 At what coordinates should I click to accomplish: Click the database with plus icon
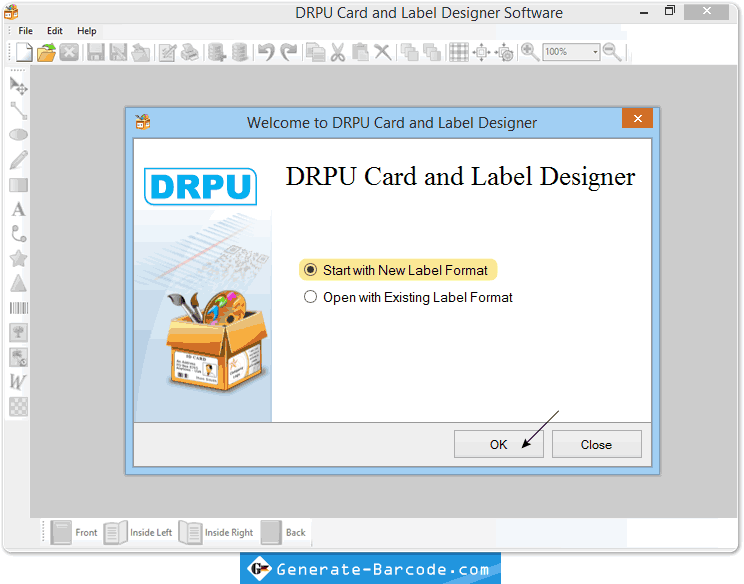pyautogui.click(x=217, y=52)
